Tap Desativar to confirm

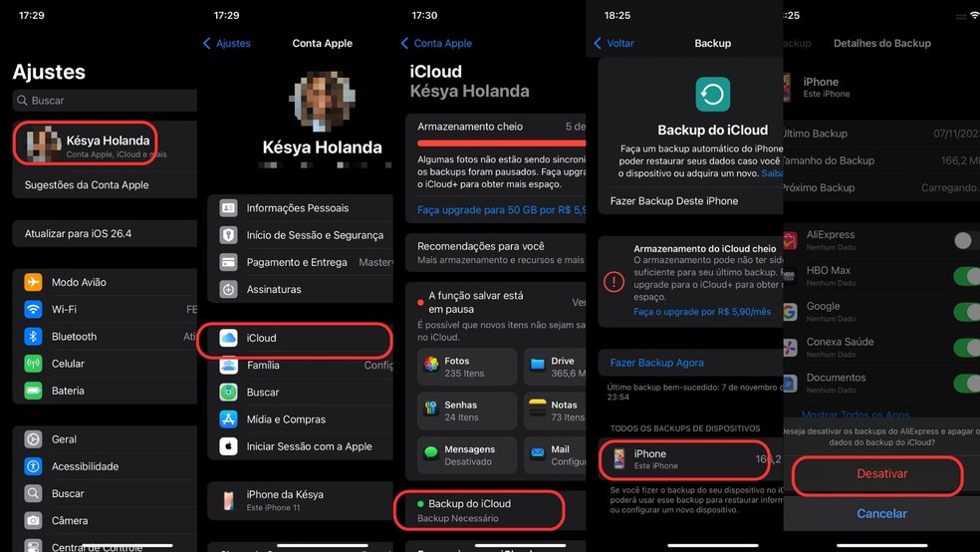[881, 474]
